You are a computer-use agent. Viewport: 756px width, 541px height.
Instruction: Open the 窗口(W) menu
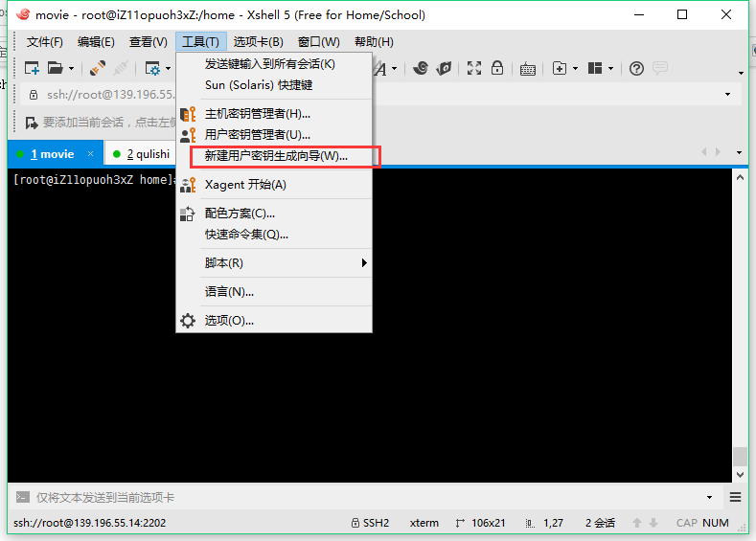point(319,42)
